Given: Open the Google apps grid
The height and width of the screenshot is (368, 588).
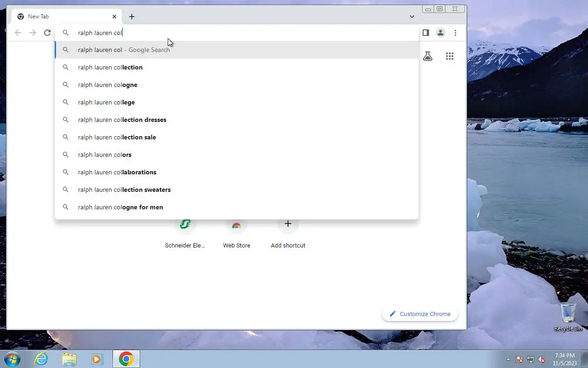Looking at the screenshot, I should pos(450,56).
